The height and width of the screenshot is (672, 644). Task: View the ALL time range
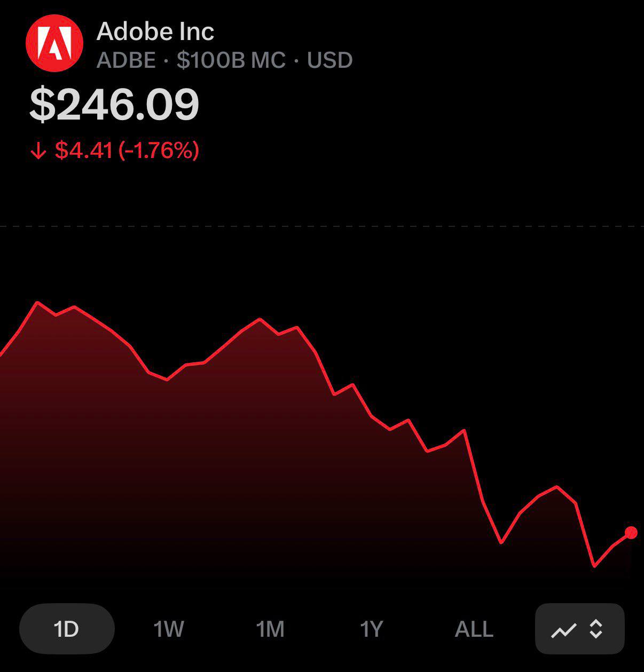[474, 629]
